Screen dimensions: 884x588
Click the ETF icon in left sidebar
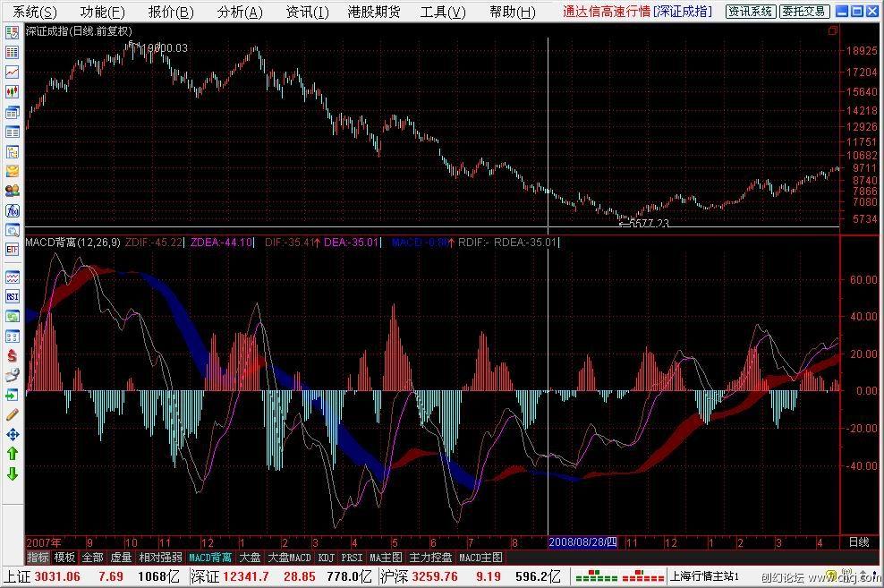pos(13,250)
